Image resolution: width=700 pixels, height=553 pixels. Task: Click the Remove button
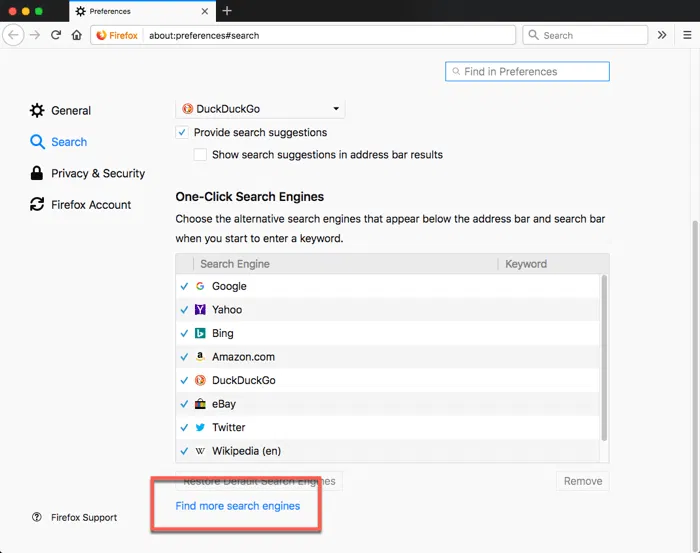583,481
